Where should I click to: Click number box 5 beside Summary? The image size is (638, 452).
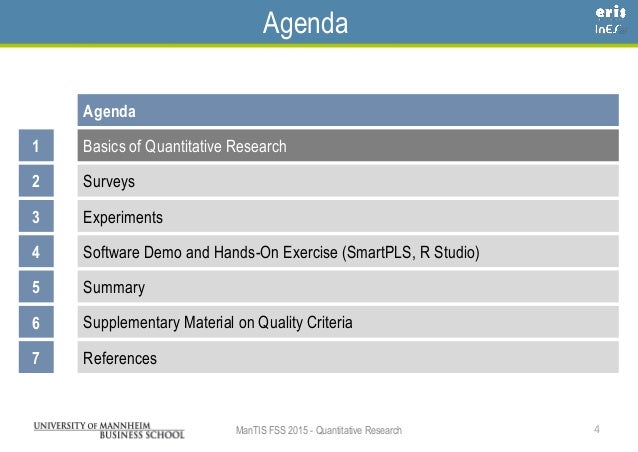click(x=36, y=287)
